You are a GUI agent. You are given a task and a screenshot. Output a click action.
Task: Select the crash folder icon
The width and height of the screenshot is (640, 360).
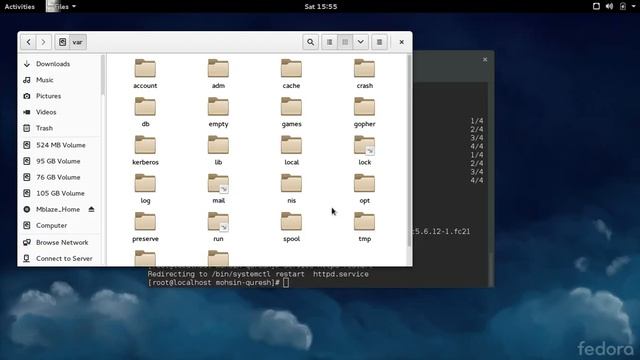click(x=364, y=69)
